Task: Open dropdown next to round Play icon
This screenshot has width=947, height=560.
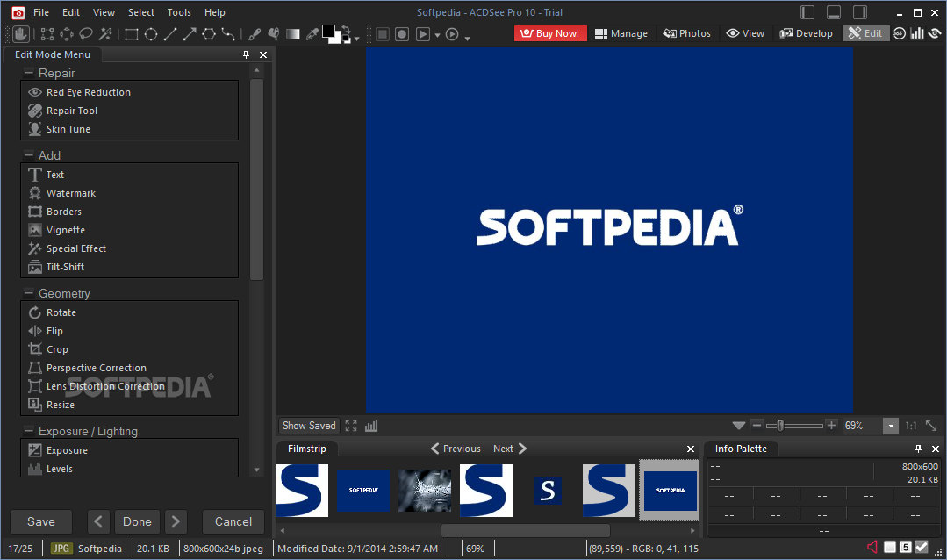Action: [467, 38]
